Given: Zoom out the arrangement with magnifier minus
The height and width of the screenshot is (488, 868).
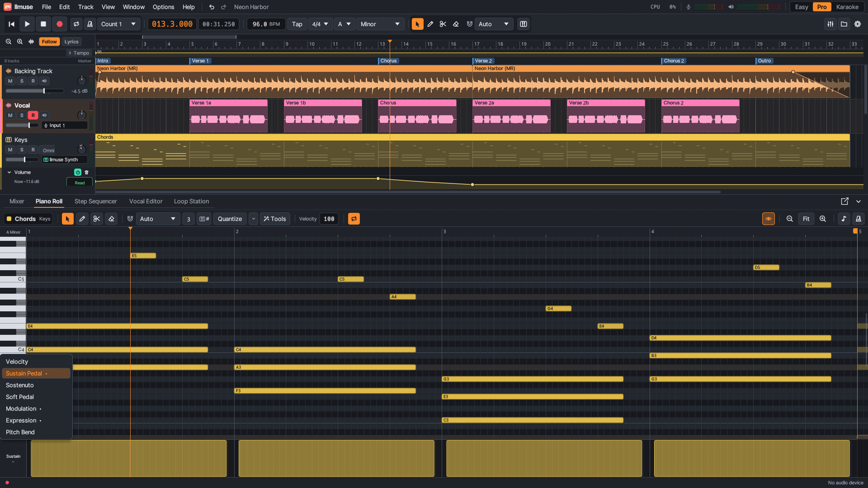Looking at the screenshot, I should point(8,42).
